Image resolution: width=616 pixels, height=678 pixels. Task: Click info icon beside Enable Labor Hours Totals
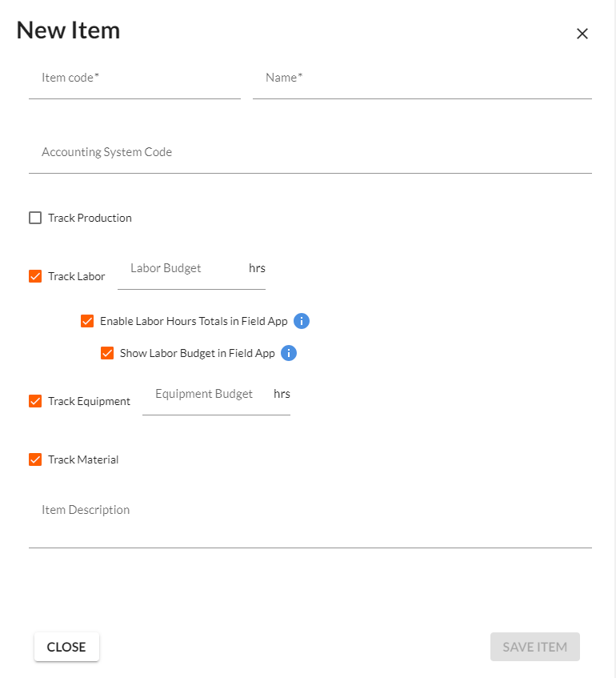pyautogui.click(x=302, y=321)
